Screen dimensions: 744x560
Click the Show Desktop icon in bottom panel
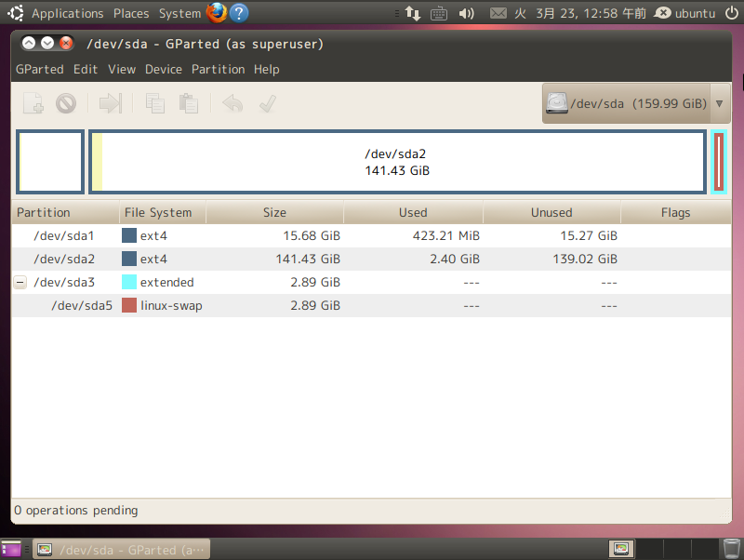(11, 550)
